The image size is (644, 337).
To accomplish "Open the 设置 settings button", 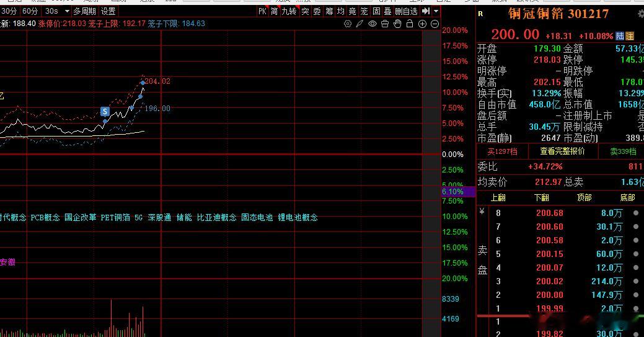I will pyautogui.click(x=108, y=11).
